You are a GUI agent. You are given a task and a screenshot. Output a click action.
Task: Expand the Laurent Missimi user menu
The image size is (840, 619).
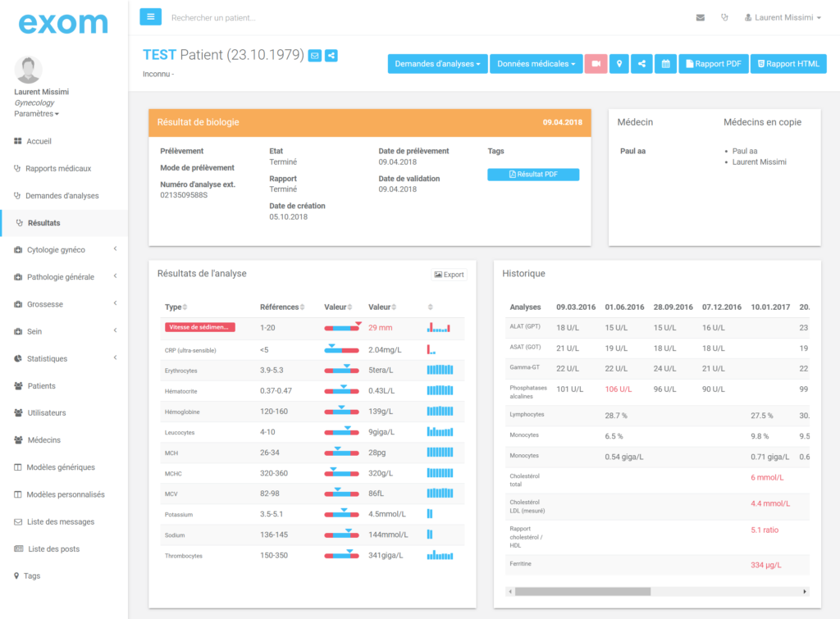[782, 17]
